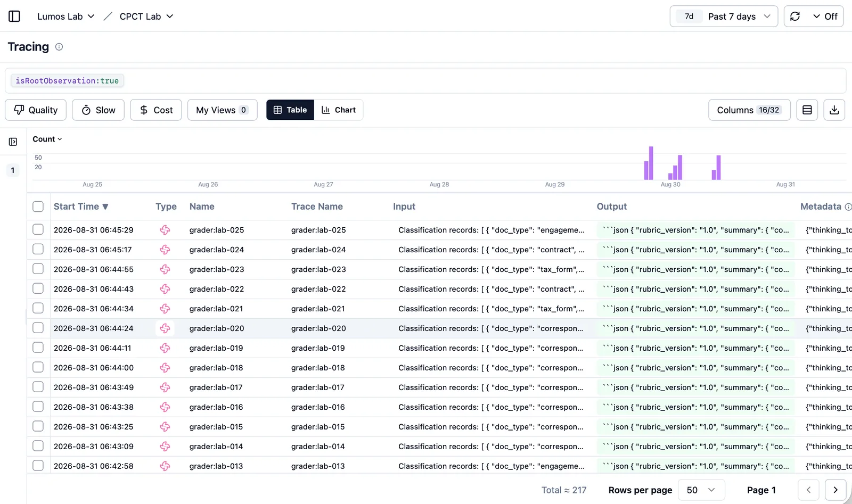Click the type icon for grader:lab-015

(165, 427)
